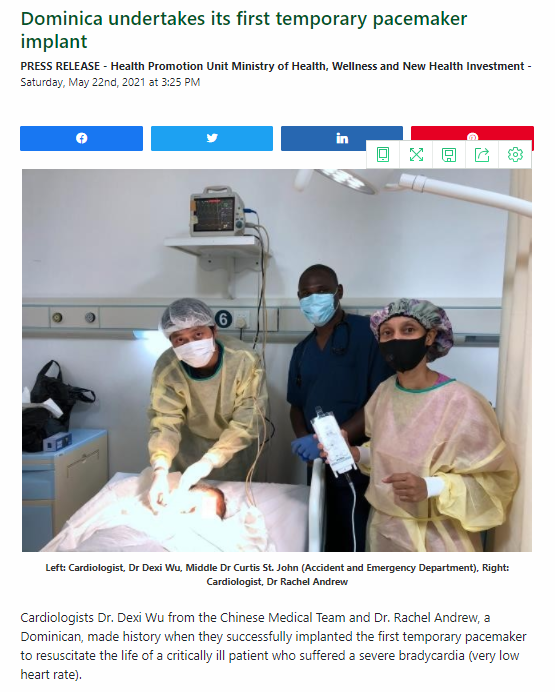Image resolution: width=555 pixels, height=692 pixels.
Task: Tweet this article via Twitter button
Action: tap(212, 138)
